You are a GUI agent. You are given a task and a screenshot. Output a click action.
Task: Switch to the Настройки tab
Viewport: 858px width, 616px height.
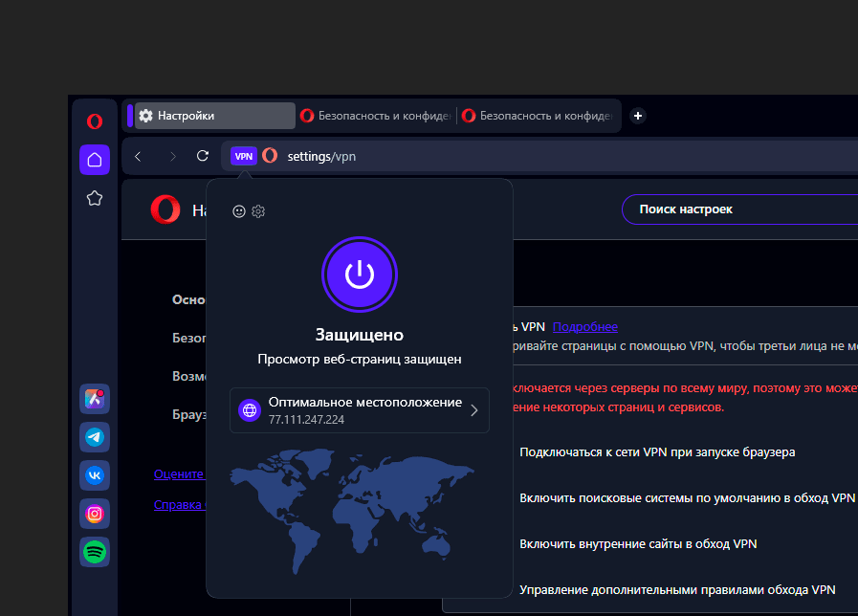212,116
